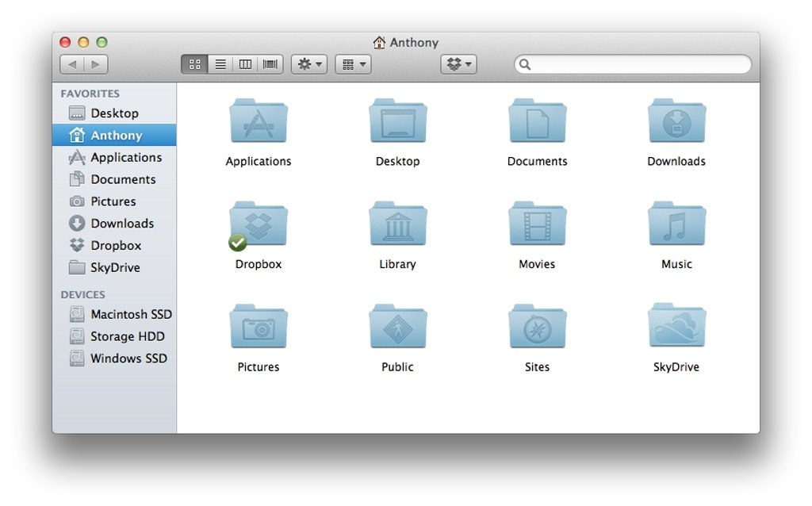The height and width of the screenshot is (506, 812).
Task: Zoom window with green button
Action: pos(102,42)
